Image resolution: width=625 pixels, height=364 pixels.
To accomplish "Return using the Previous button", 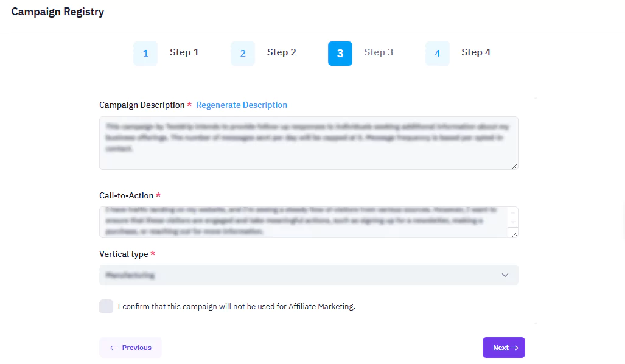I will pos(130,347).
